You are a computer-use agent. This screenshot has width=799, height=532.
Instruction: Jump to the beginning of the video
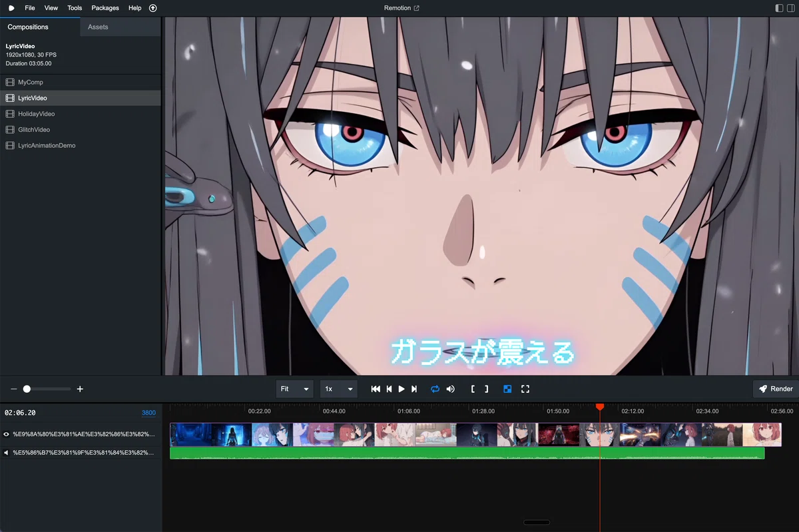[x=376, y=389]
